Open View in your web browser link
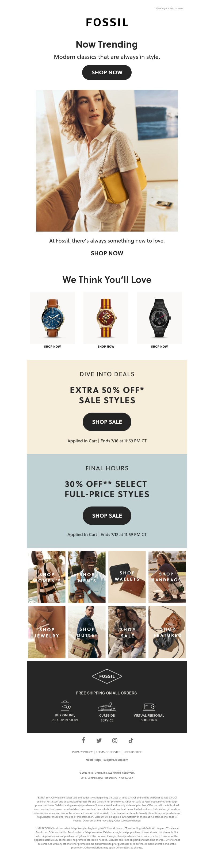Viewport: 214px width, 868px height. pyautogui.click(x=170, y=8)
